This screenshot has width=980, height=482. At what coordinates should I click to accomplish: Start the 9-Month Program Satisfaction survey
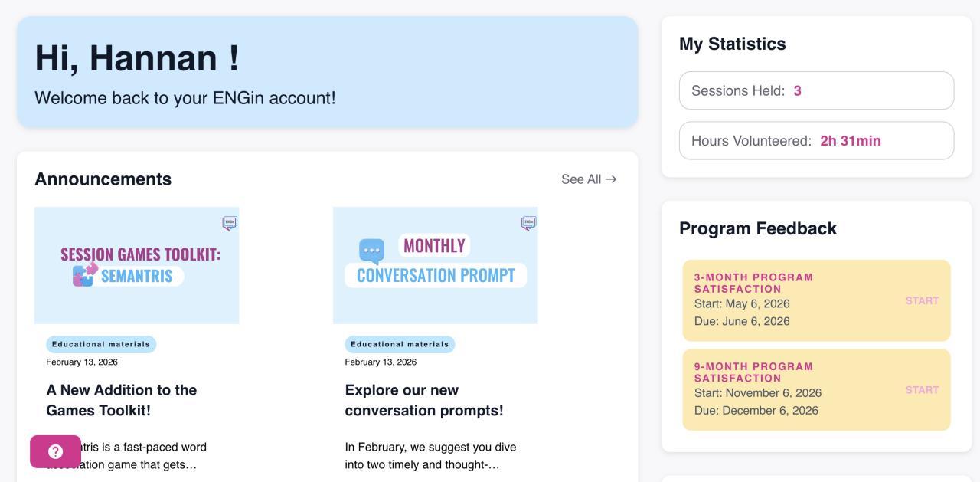(x=921, y=390)
